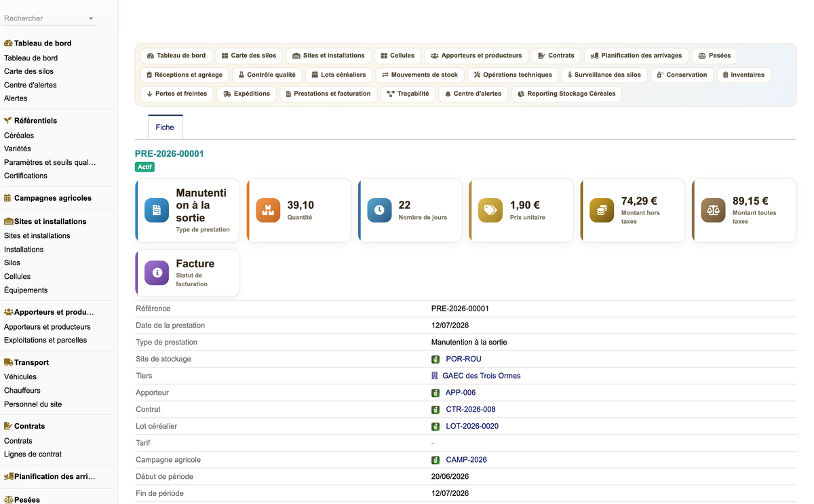Click the warehouse icon next to sidebar Sites et installations header
Screen dimensions: 814x504
pyautogui.click(x=9, y=221)
